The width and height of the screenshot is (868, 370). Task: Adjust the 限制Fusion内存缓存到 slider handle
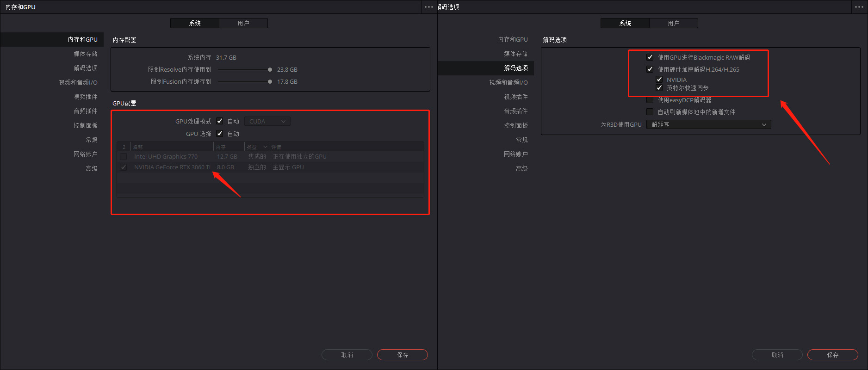coord(270,81)
